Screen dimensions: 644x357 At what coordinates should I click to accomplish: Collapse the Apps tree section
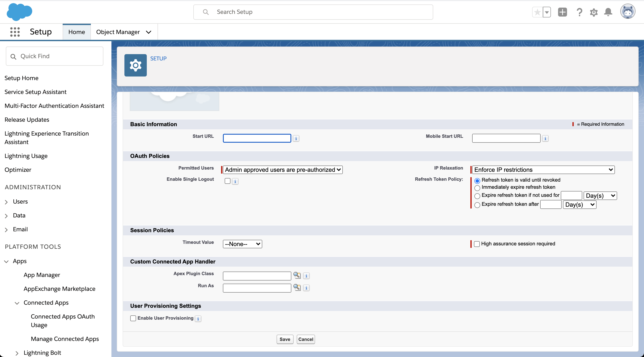click(x=6, y=261)
